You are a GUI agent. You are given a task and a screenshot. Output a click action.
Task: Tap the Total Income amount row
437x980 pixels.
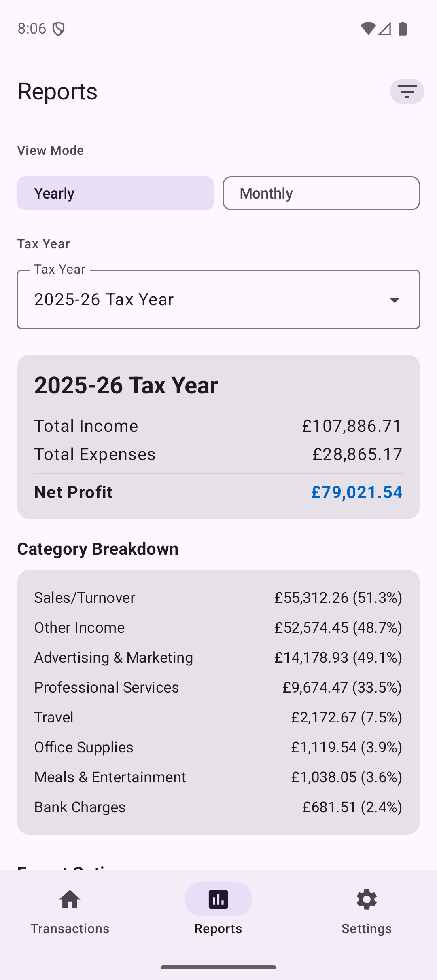[218, 426]
